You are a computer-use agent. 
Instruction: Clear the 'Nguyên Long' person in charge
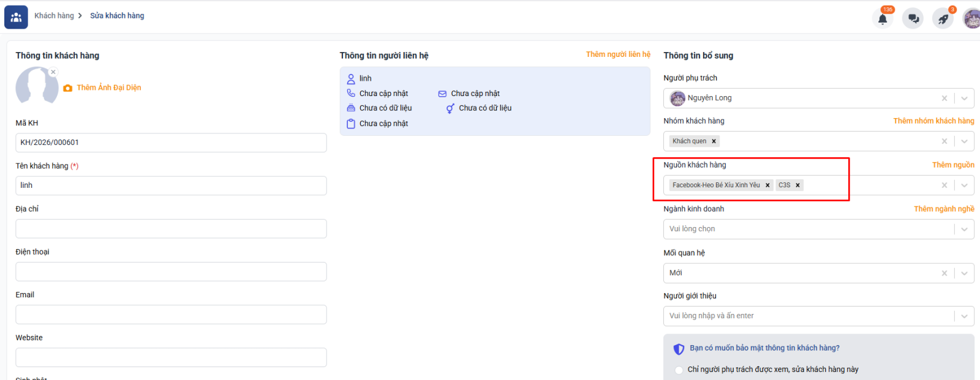944,99
